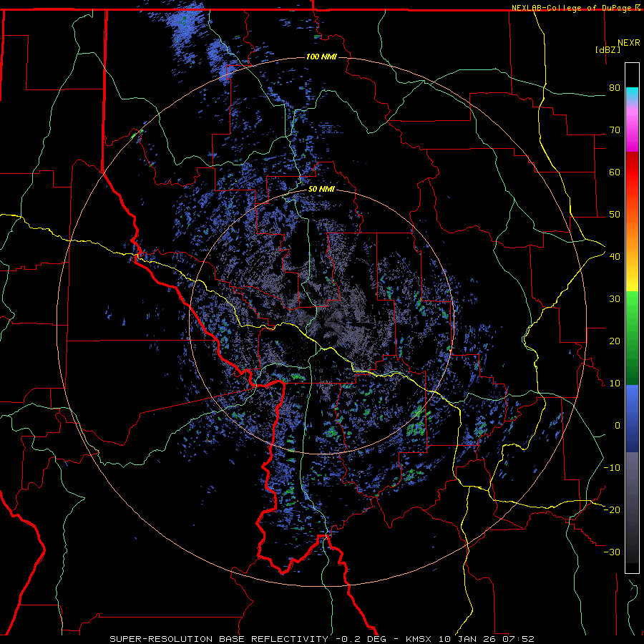Select the -20 value on the dBZ scale

tap(612, 509)
